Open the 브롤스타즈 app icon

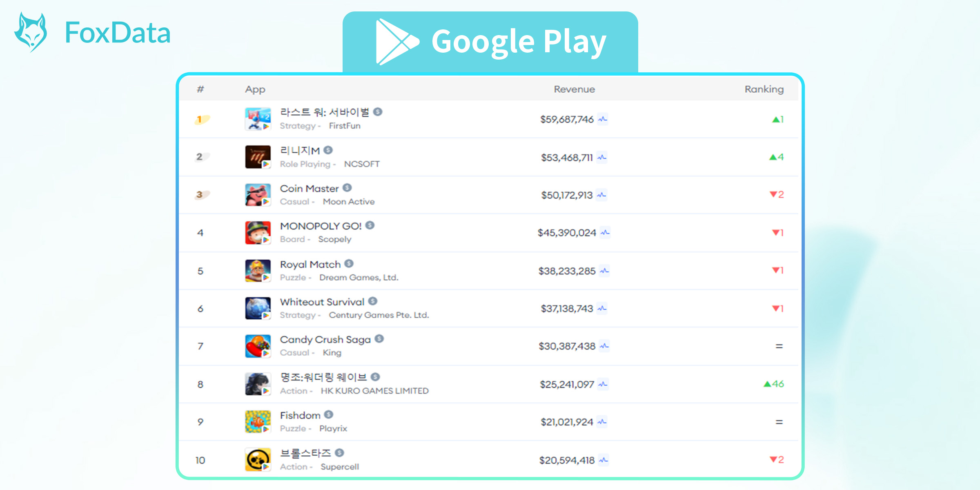click(258, 460)
